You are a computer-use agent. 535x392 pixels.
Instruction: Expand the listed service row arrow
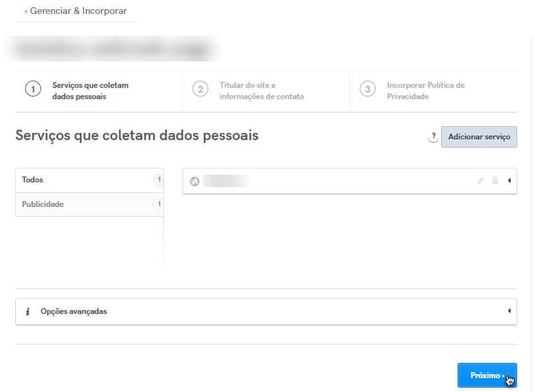point(509,180)
